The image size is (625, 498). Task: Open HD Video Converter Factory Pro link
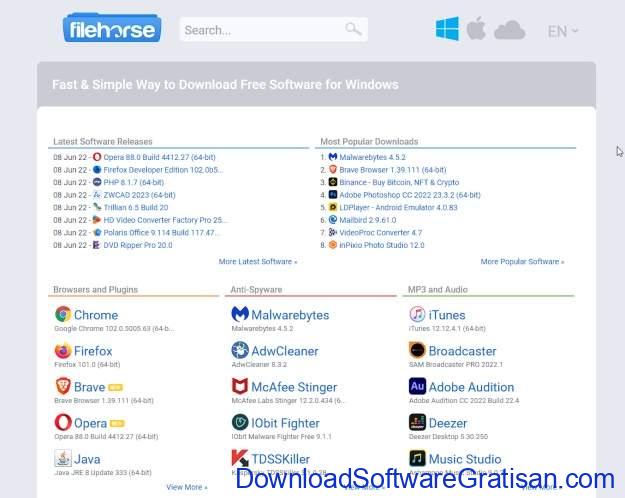pyautogui.click(x=165, y=220)
